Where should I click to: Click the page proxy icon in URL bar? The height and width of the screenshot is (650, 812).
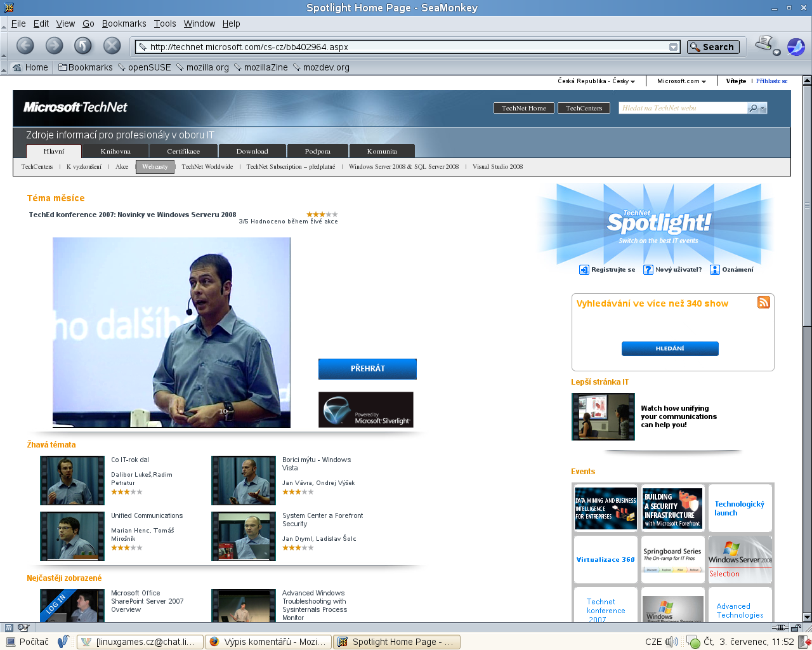142,47
